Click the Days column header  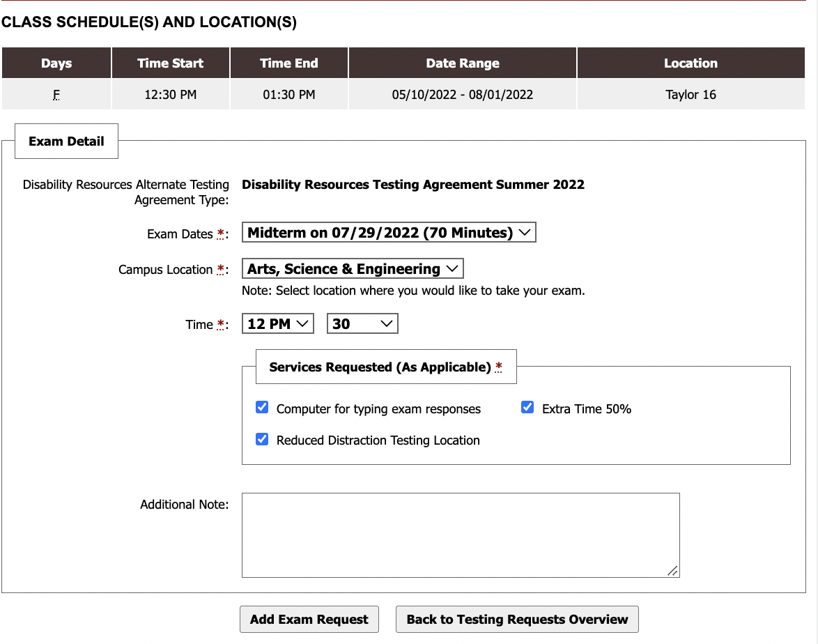tap(56, 63)
